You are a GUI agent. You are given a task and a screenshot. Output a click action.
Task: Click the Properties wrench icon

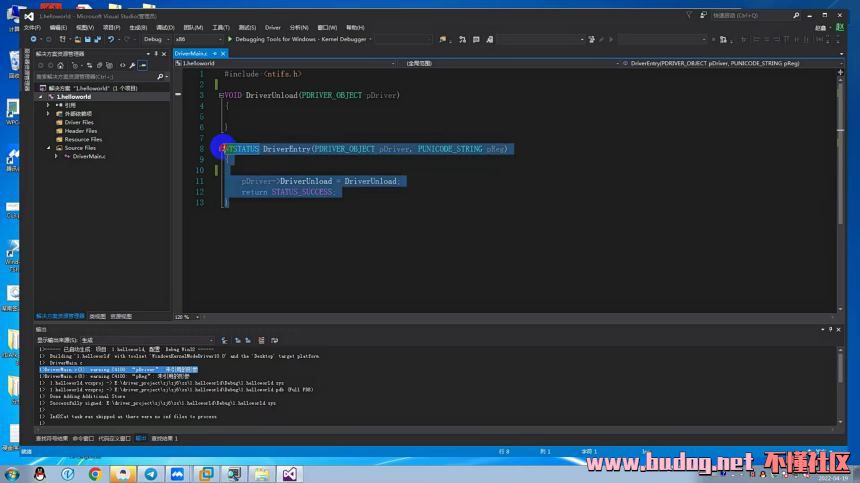[x=132, y=65]
